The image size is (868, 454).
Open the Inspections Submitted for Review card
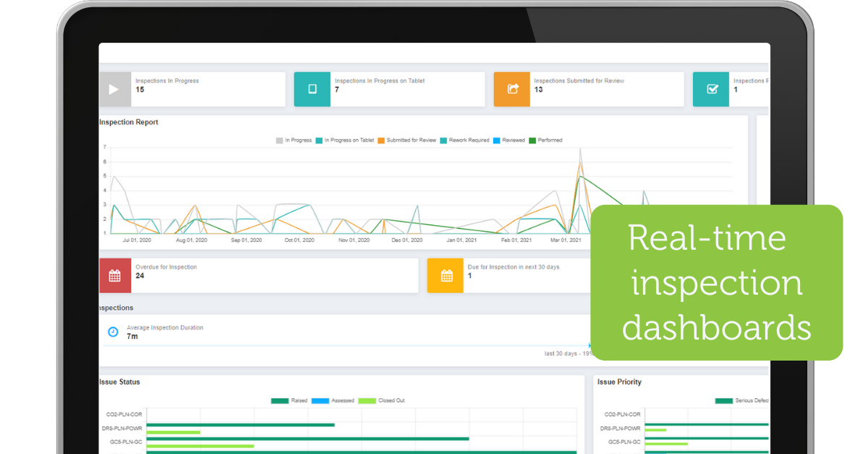tap(589, 89)
